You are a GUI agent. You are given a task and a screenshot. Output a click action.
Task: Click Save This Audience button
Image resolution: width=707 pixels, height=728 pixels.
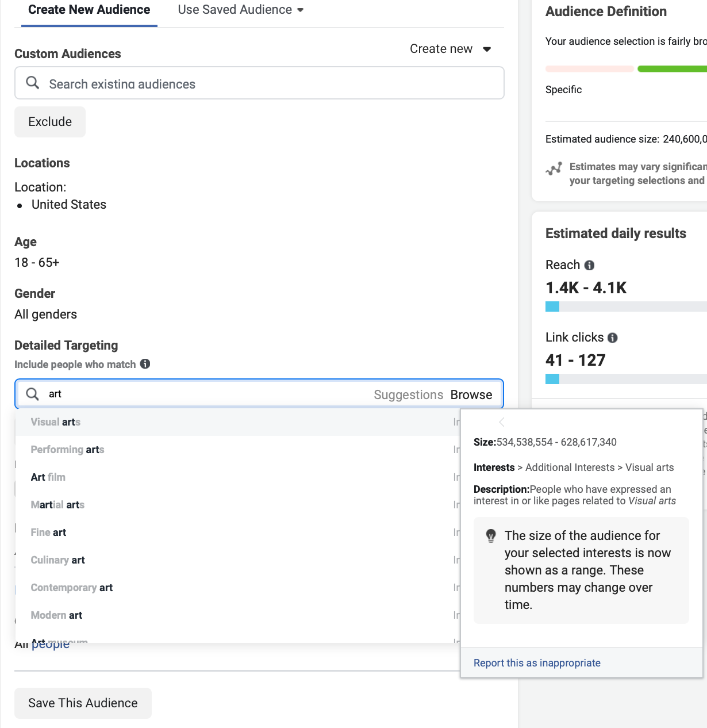click(83, 703)
